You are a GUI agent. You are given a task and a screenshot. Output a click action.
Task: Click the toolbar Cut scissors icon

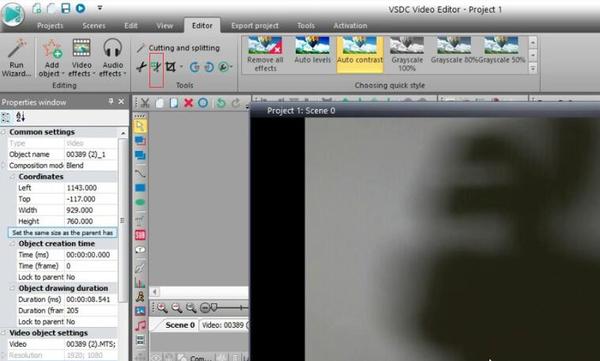(145, 103)
